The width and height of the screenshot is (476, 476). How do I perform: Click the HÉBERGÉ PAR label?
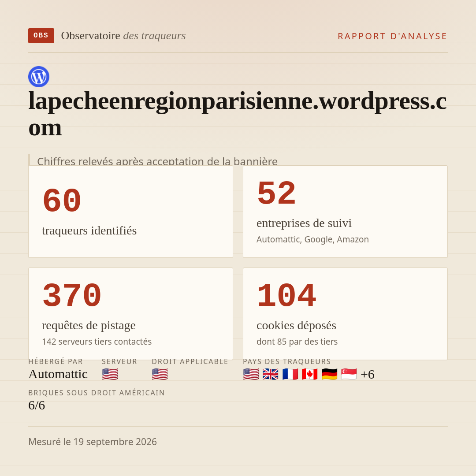(56, 361)
